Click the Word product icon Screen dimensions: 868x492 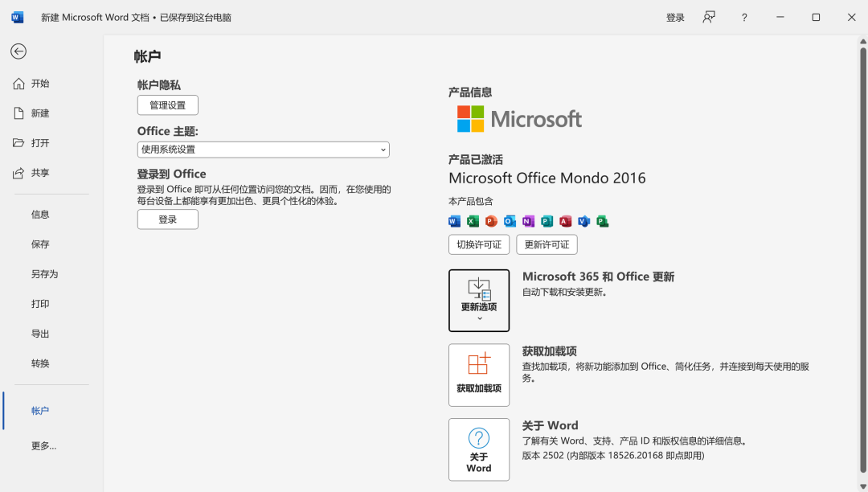click(454, 221)
